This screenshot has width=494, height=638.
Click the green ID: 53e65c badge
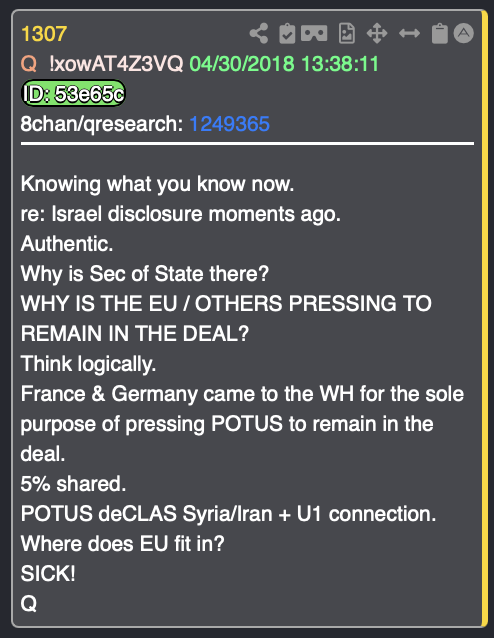[x=73, y=94]
